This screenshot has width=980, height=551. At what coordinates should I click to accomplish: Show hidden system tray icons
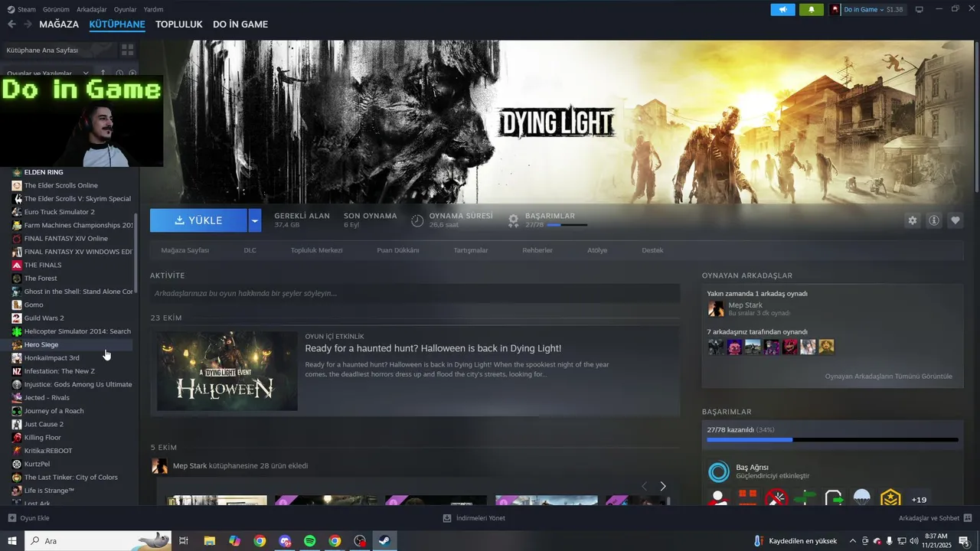point(852,541)
